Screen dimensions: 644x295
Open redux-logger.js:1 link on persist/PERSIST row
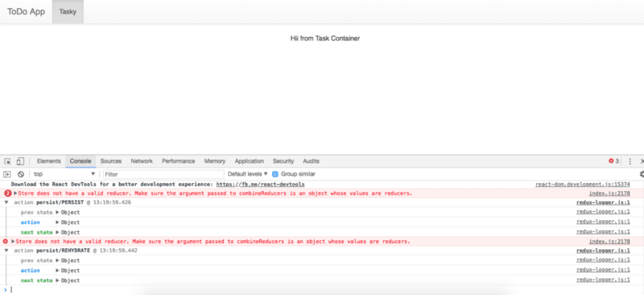(603, 202)
